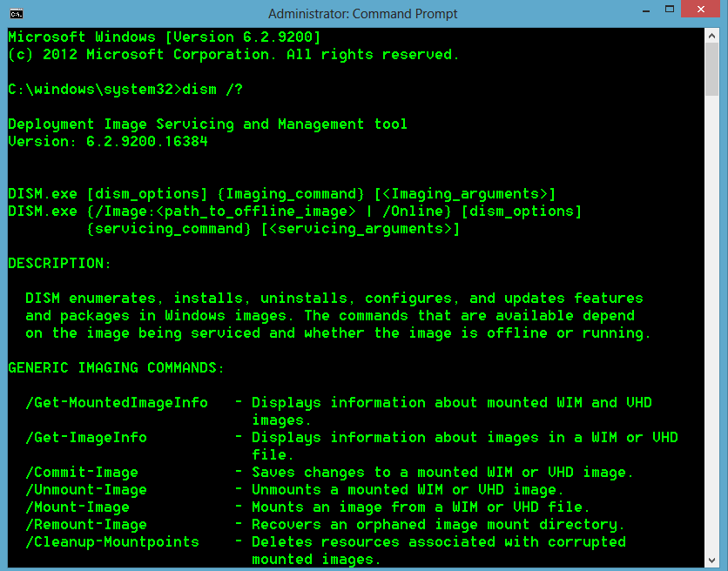Click the /Remount-Image command entry
Image resolution: width=728 pixels, height=571 pixels.
[85, 524]
